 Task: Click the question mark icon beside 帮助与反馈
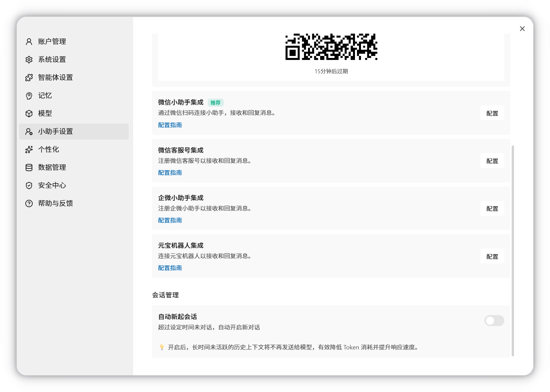(29, 203)
